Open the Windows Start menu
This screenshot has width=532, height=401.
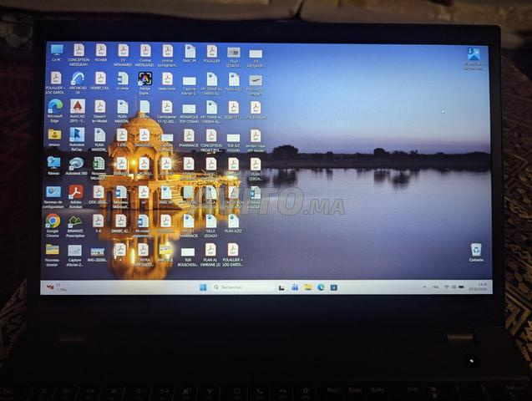click(203, 287)
